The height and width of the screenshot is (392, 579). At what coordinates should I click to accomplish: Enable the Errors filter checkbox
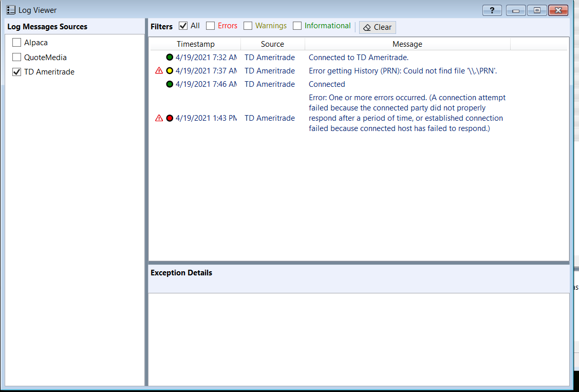pos(211,26)
